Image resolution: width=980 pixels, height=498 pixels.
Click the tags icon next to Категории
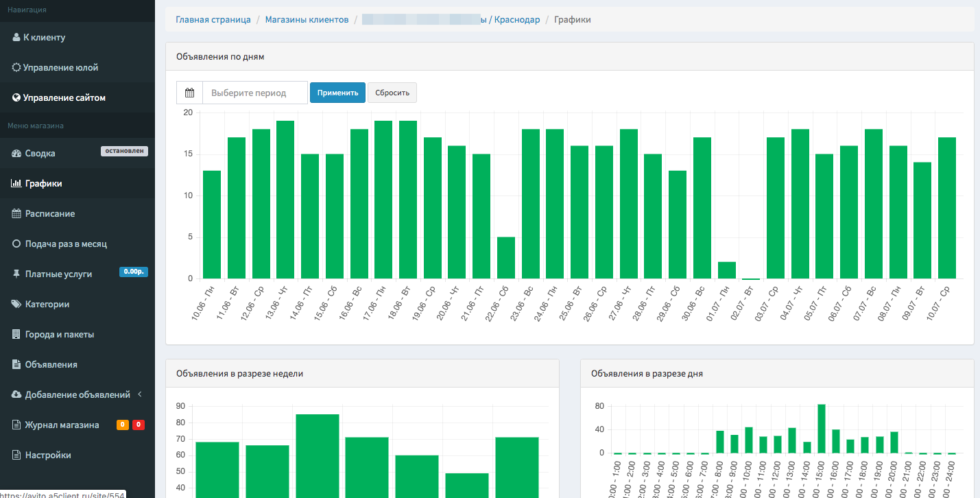click(17, 305)
